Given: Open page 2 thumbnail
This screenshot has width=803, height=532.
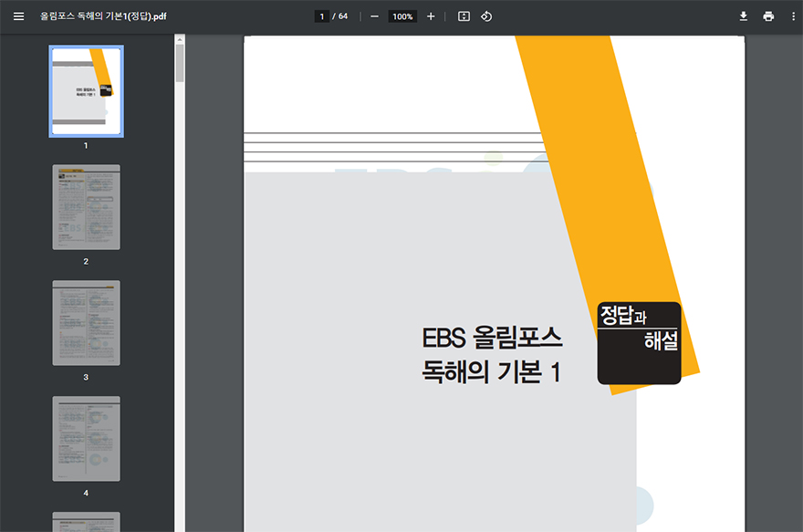Looking at the screenshot, I should 86,207.
